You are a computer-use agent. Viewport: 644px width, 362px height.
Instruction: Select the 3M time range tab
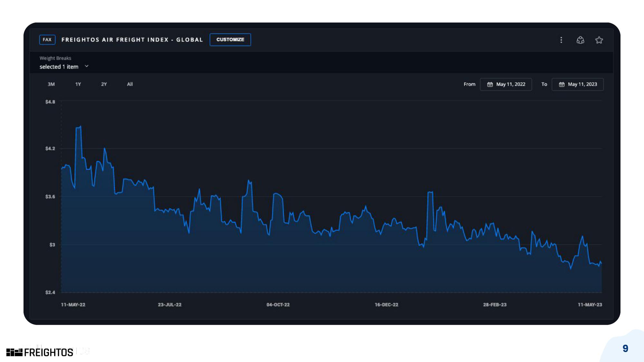point(51,84)
